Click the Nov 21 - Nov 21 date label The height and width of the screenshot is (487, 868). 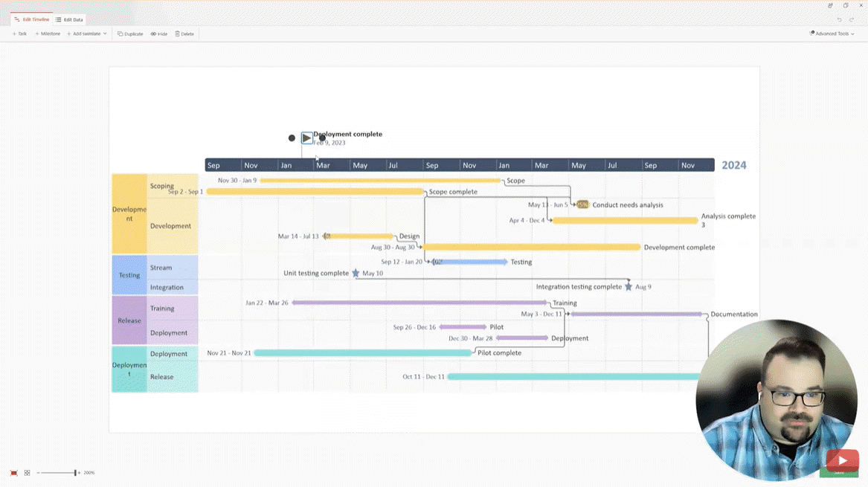tap(229, 352)
